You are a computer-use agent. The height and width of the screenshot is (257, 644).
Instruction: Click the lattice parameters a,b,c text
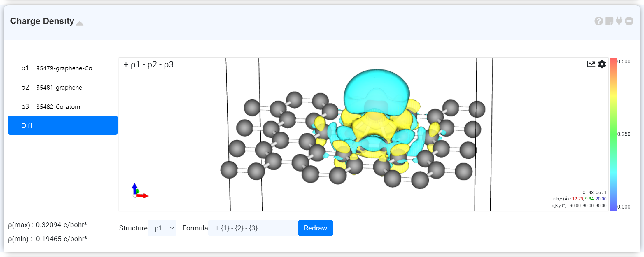pyautogui.click(x=580, y=199)
